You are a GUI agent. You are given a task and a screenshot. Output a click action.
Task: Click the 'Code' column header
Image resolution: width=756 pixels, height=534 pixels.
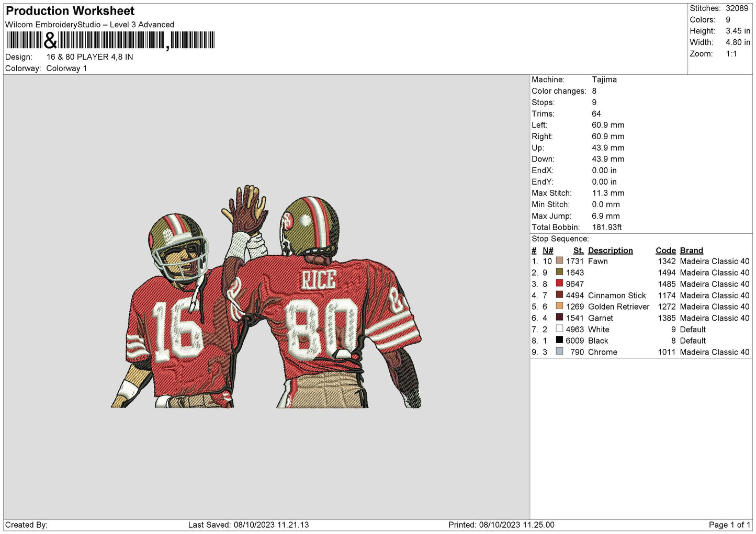pyautogui.click(x=665, y=251)
